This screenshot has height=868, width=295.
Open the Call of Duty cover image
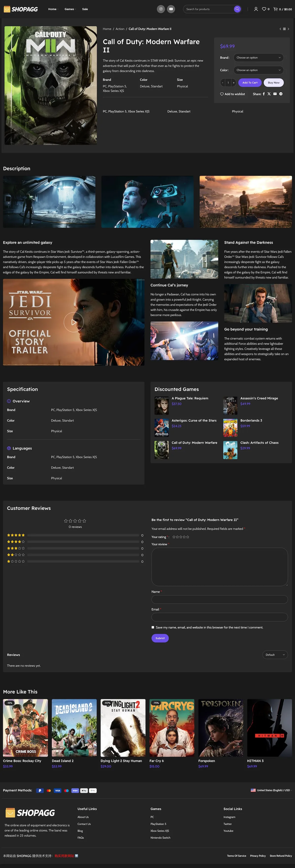coord(51,86)
